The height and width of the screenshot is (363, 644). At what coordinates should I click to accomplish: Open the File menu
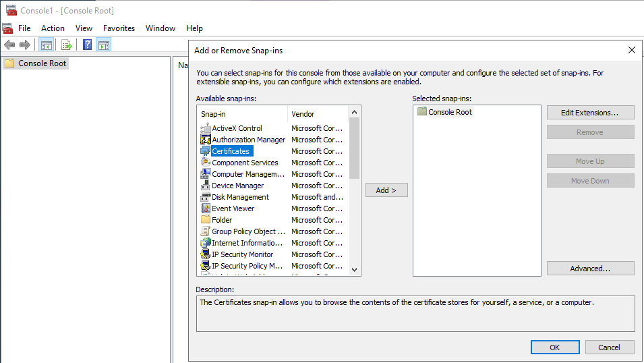click(24, 28)
